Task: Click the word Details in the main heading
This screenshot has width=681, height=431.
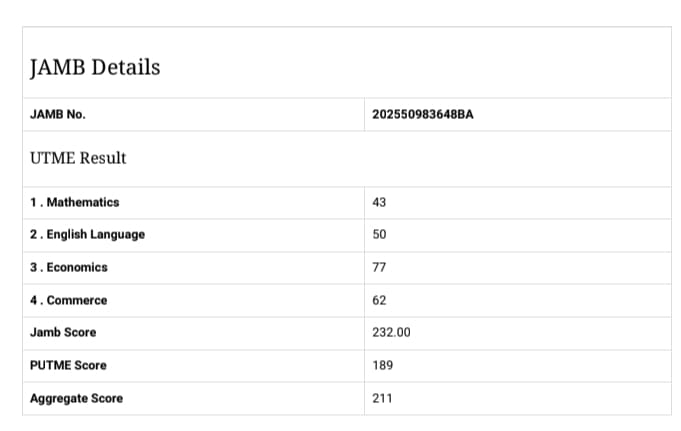Action: coord(125,68)
